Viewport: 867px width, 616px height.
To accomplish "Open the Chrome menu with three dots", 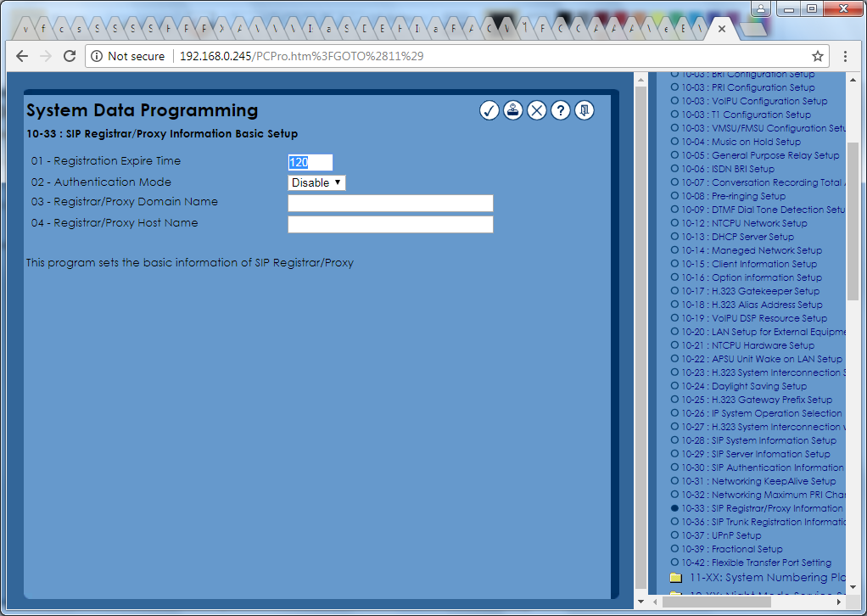I will (846, 56).
